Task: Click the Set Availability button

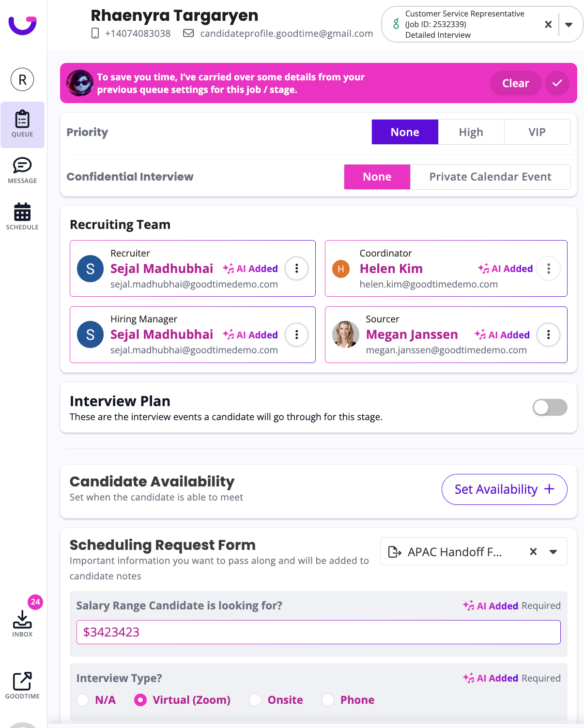Action: point(504,489)
